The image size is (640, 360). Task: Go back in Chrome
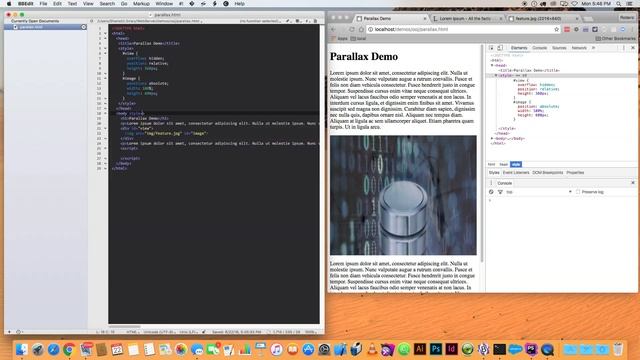(333, 29)
